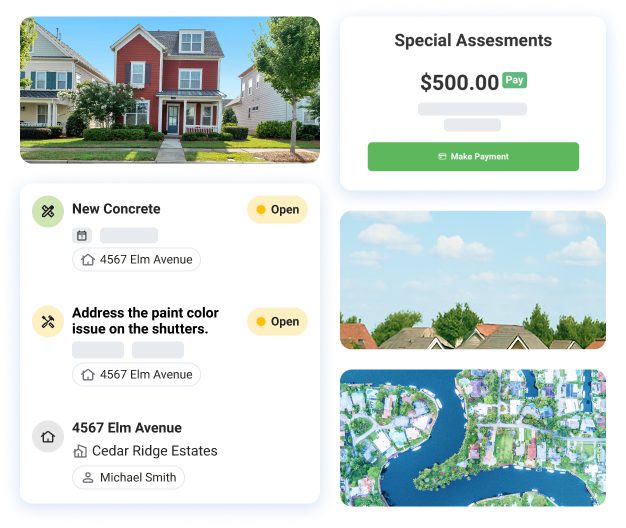626x528 pixels.
Task: Open the aerial waterfront neighborhood image
Action: pos(472,437)
